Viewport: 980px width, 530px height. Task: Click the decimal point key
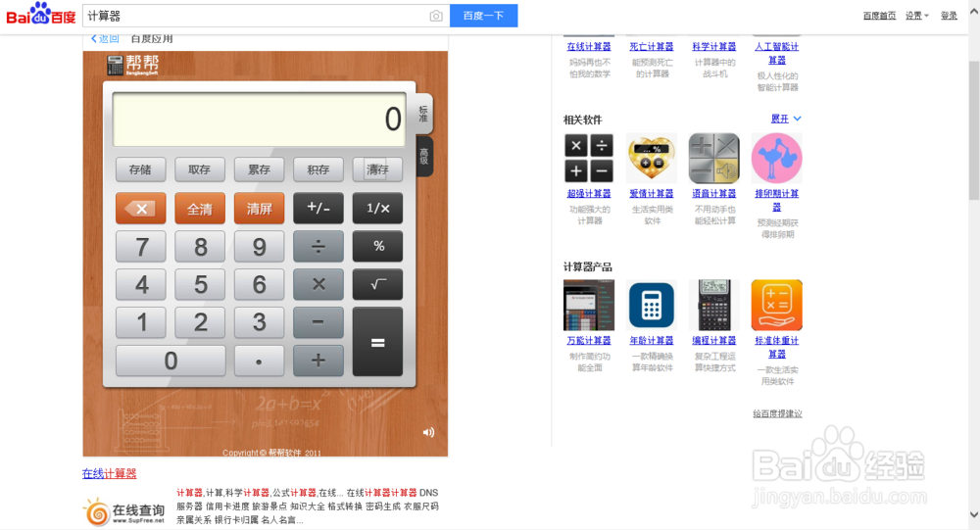point(259,361)
